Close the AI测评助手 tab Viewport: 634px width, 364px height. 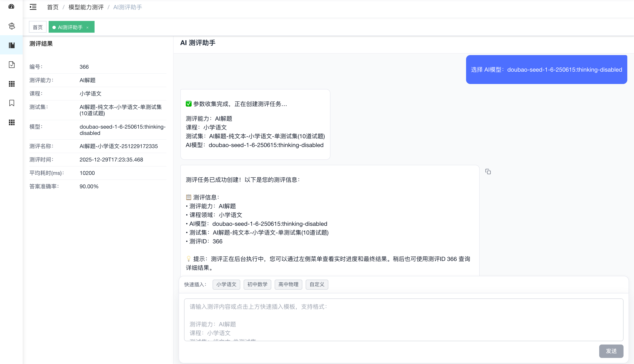87,27
